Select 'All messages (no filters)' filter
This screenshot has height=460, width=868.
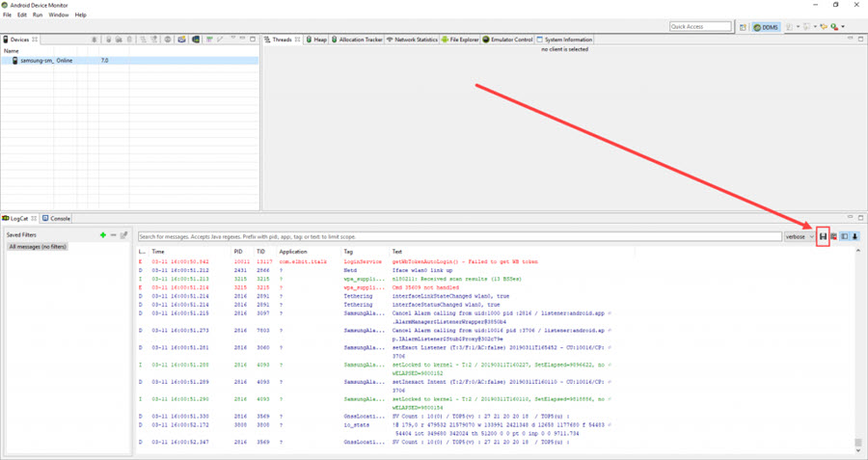pyautogui.click(x=38, y=246)
